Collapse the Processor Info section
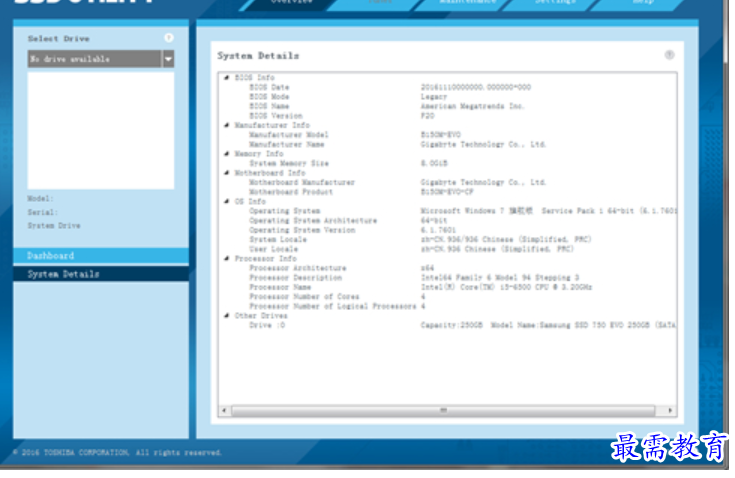 click(x=226, y=258)
